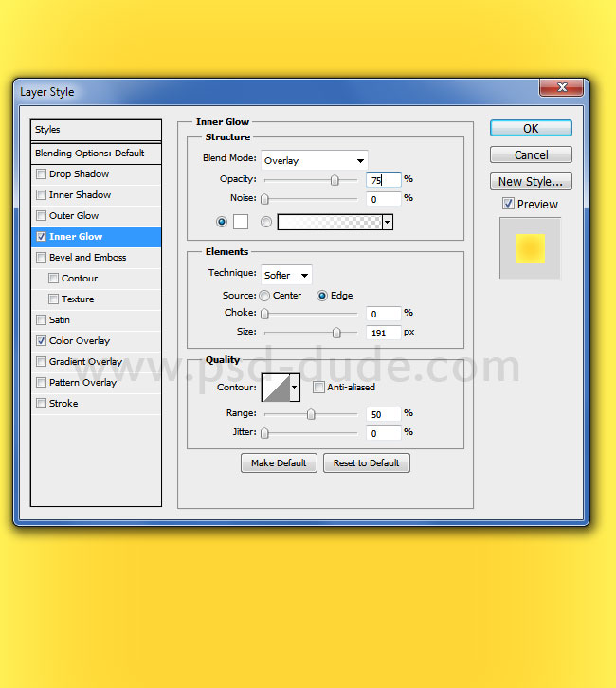Click the Size field showing 191
Screen dimensions: 616x688
(384, 333)
